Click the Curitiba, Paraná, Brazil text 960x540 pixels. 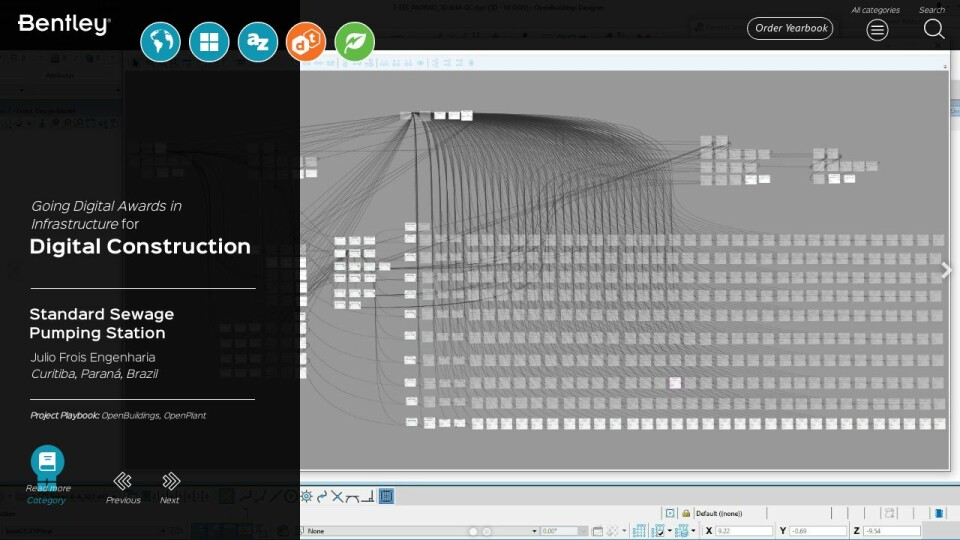click(x=95, y=373)
